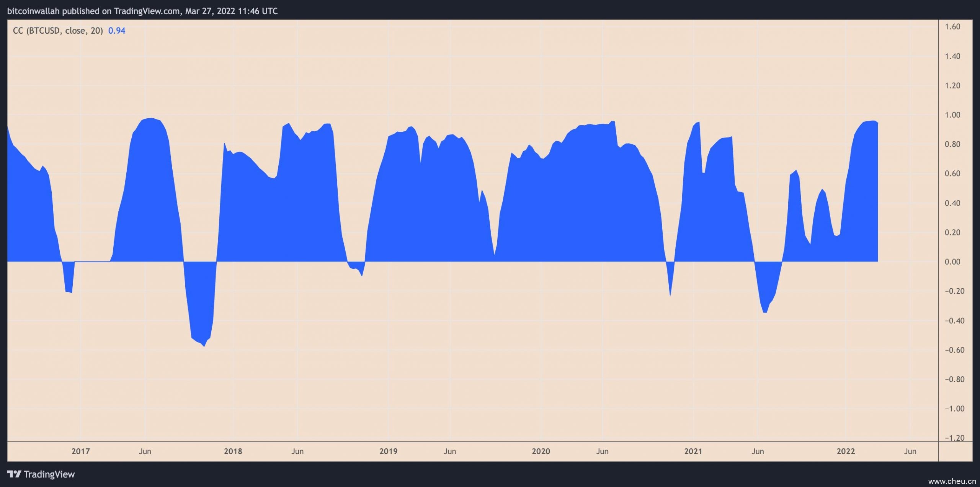Click the 2018 time axis label
Image resolution: width=980 pixels, height=487 pixels.
click(x=233, y=451)
